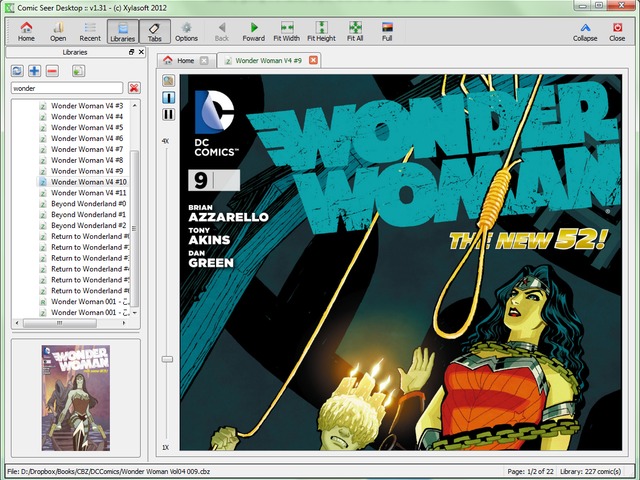
Task: Collapse the toolbar
Action: pos(585,31)
